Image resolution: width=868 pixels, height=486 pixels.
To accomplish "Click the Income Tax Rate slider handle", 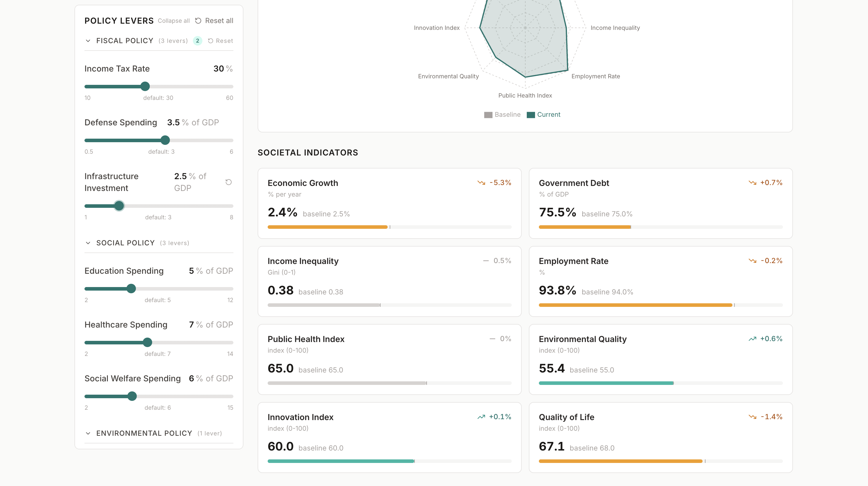I will [145, 86].
